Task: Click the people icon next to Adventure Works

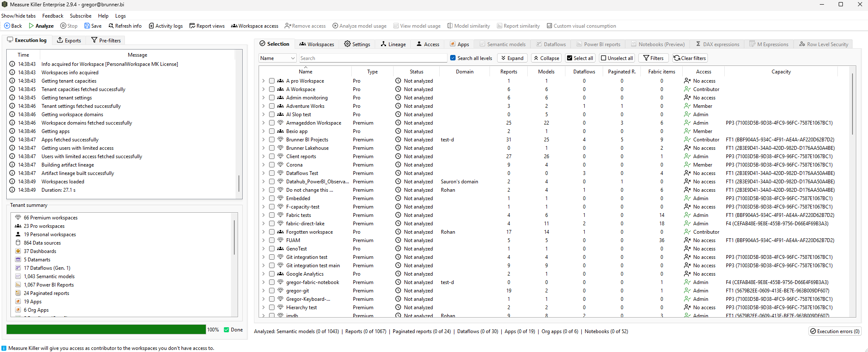Action: click(280, 106)
